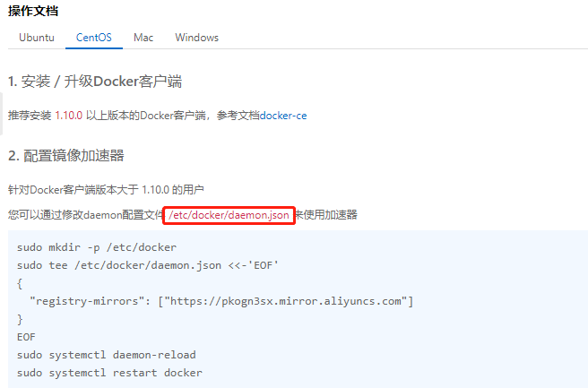The image size is (588, 388).
Task: Open the docker-ce documentation link
Action: coord(283,116)
